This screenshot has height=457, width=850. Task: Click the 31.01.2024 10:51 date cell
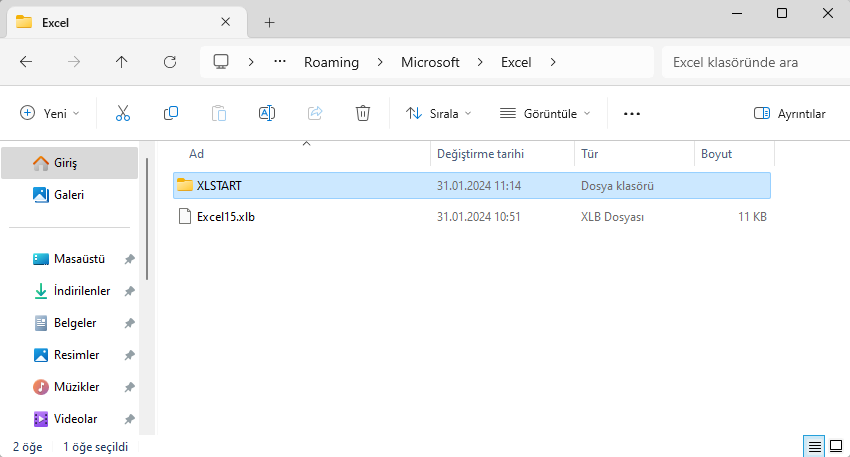point(479,217)
